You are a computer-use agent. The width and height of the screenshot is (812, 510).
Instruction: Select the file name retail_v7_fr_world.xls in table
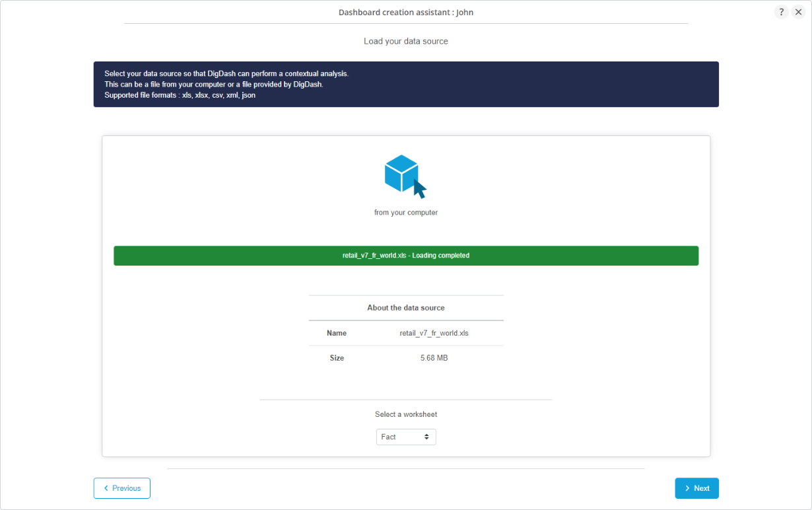434,333
